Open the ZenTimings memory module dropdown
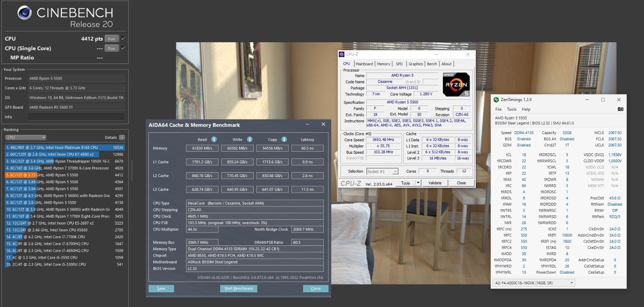The height and width of the screenshot is (307, 644). click(534, 283)
